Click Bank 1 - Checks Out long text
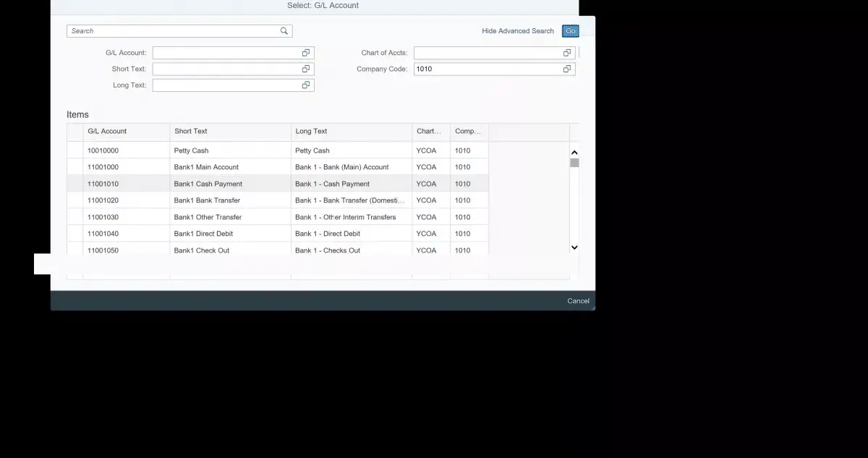Image resolution: width=868 pixels, height=458 pixels. (x=328, y=250)
